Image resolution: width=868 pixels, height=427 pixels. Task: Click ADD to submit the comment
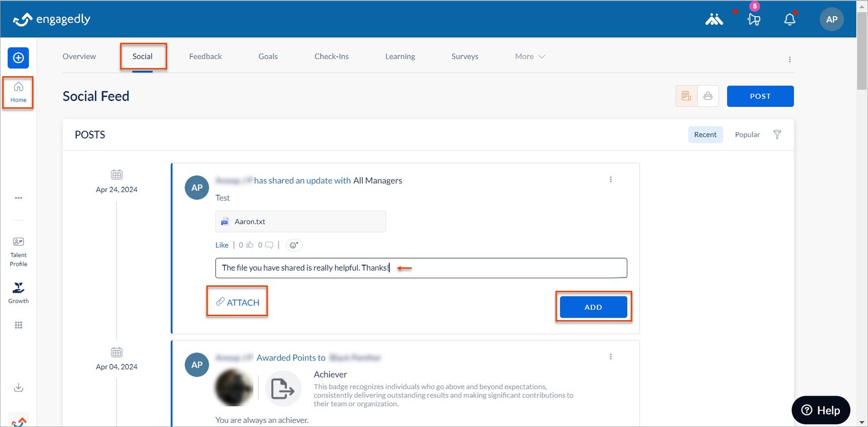[593, 307]
